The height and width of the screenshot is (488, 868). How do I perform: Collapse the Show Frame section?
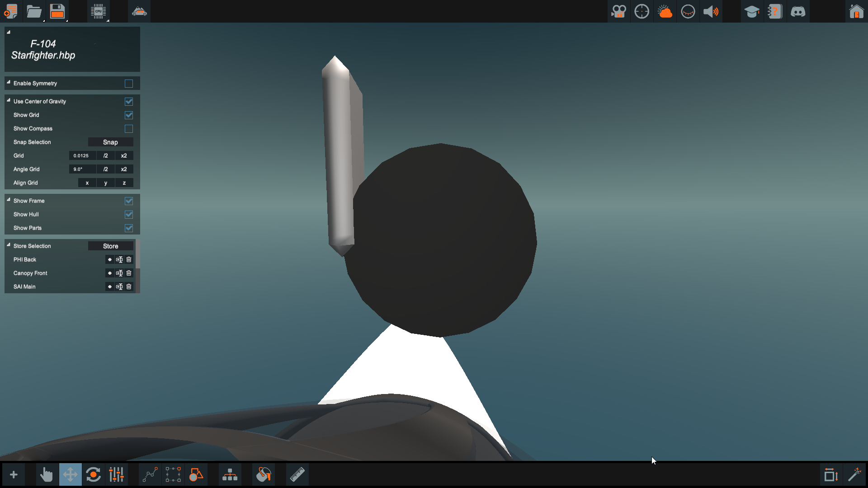pos(9,200)
